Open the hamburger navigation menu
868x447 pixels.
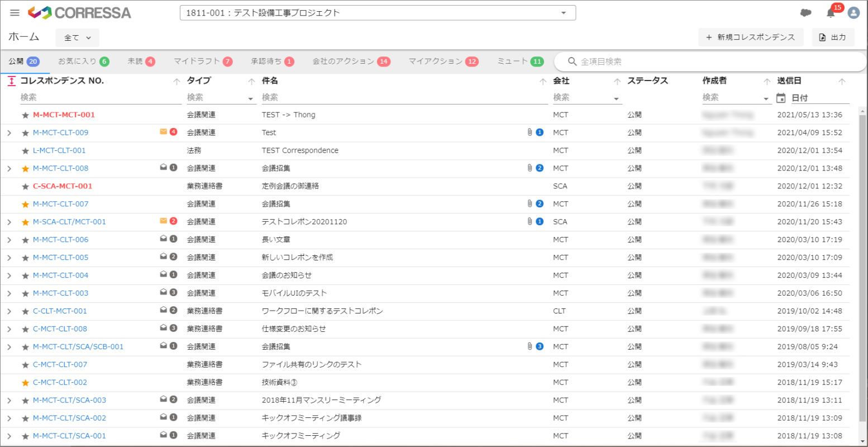pos(15,13)
